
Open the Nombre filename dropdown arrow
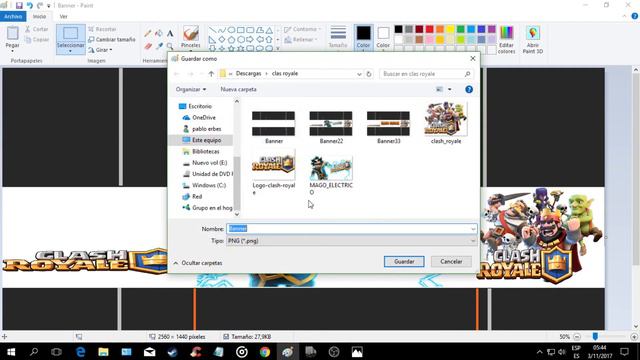point(473,229)
